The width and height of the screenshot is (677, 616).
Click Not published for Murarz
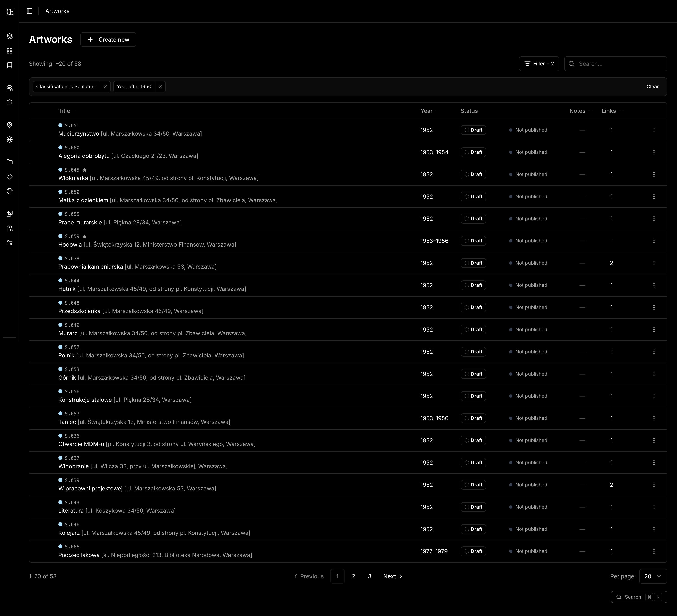click(528, 330)
